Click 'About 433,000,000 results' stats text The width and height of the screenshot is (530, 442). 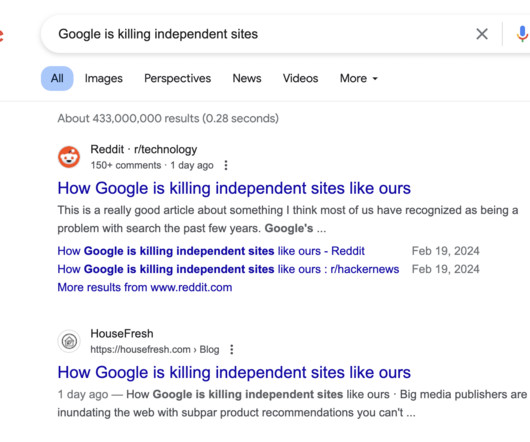[168, 119]
